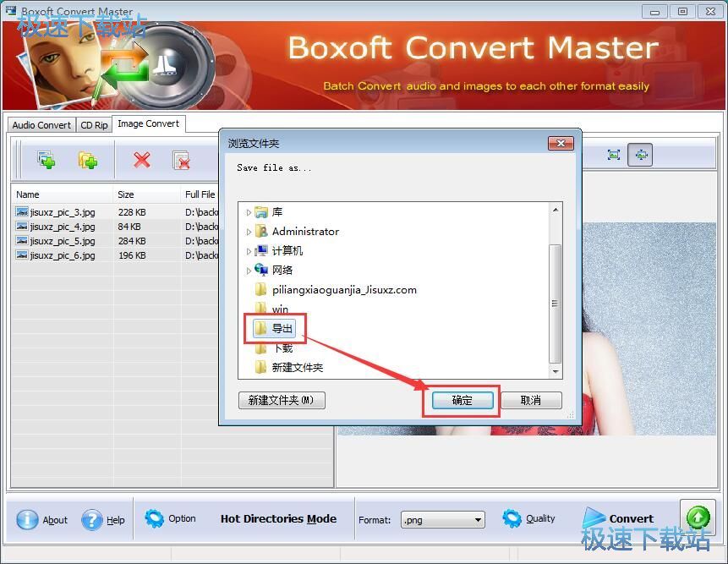Expand the 计算机 tree node

[249, 251]
